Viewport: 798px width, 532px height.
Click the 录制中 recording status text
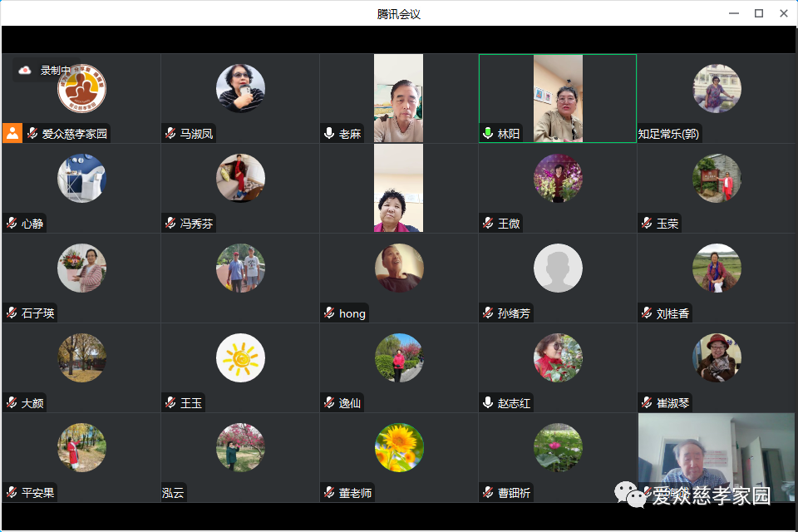pos(56,71)
